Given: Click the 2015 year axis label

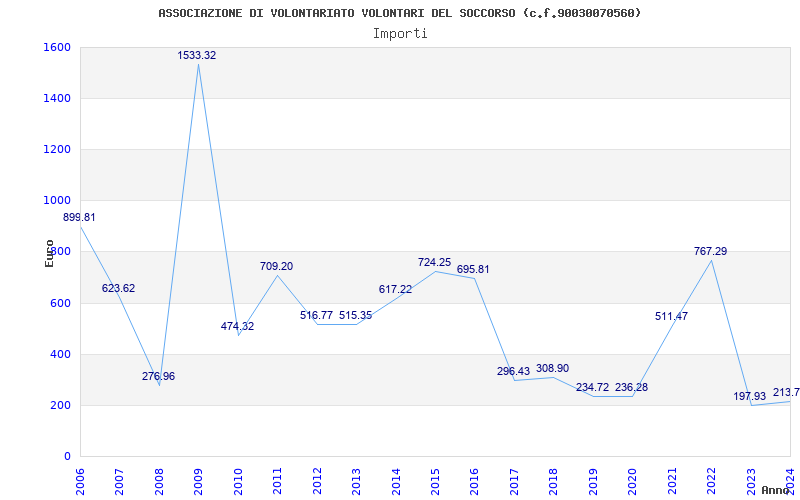Looking at the screenshot, I should pos(435,481).
